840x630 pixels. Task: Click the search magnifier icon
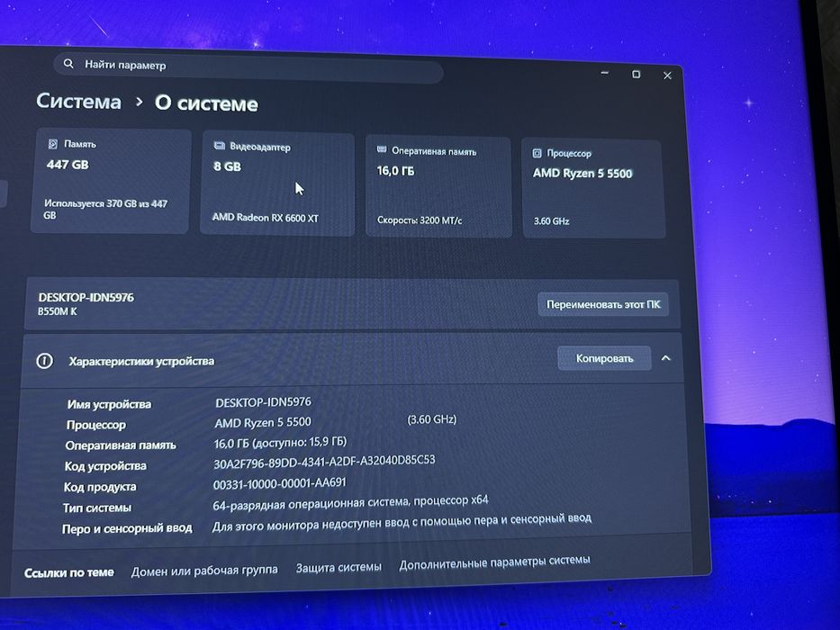68,64
